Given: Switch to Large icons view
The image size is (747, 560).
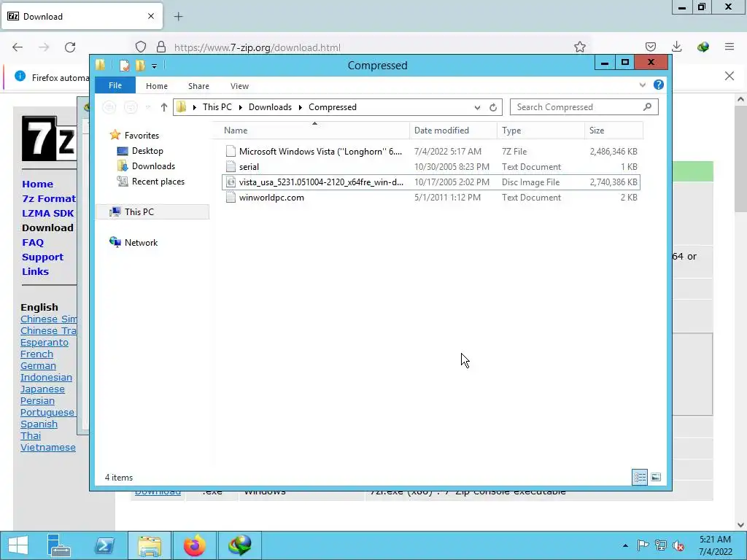Looking at the screenshot, I should coord(656,477).
